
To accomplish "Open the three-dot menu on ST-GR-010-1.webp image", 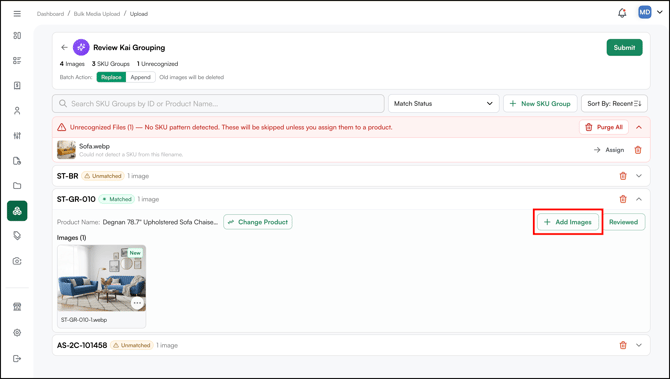I will coord(137,303).
